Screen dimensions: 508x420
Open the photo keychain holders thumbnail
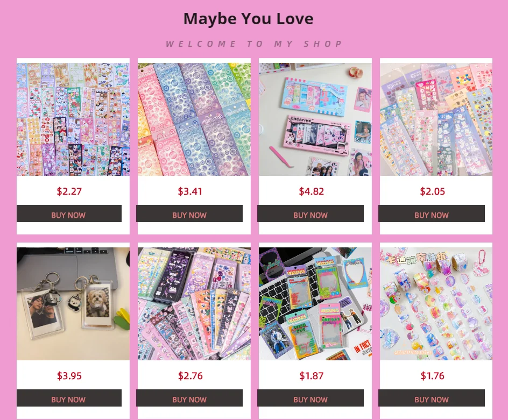pos(73,304)
